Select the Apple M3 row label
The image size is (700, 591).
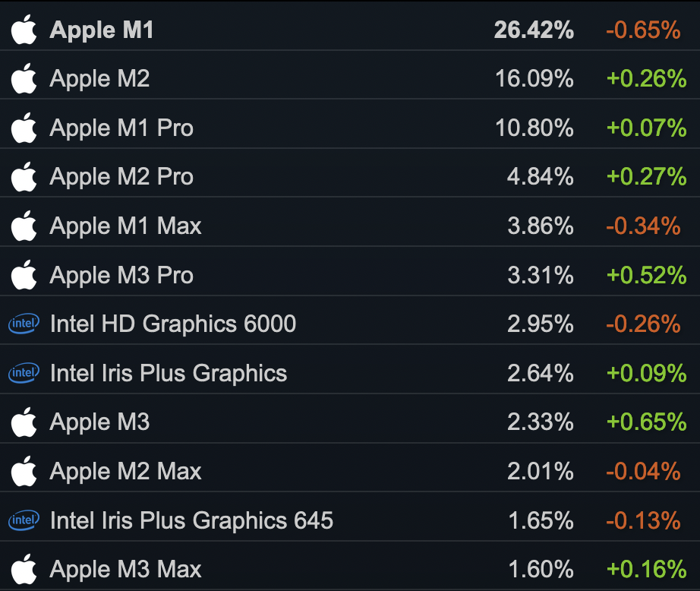click(x=99, y=422)
